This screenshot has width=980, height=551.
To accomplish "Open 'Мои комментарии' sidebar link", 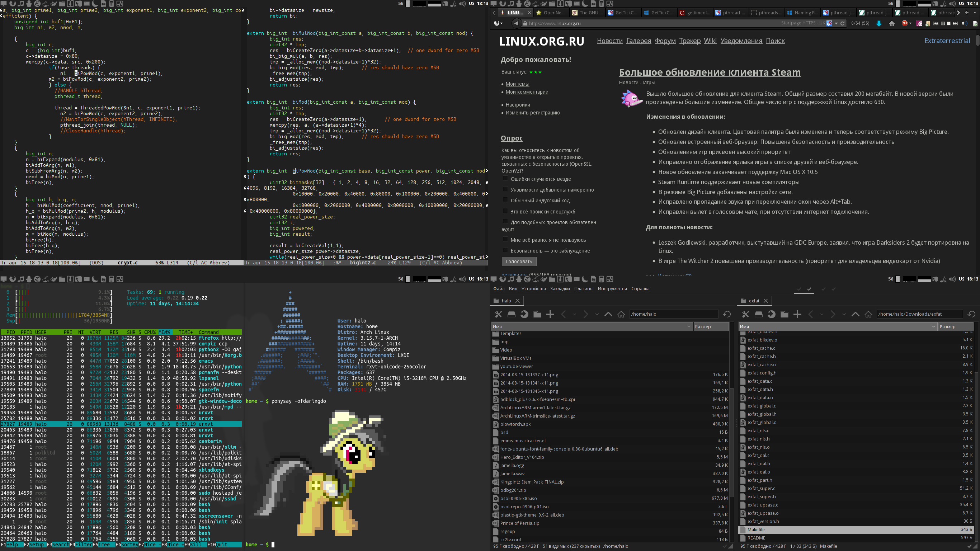I will 527,92.
